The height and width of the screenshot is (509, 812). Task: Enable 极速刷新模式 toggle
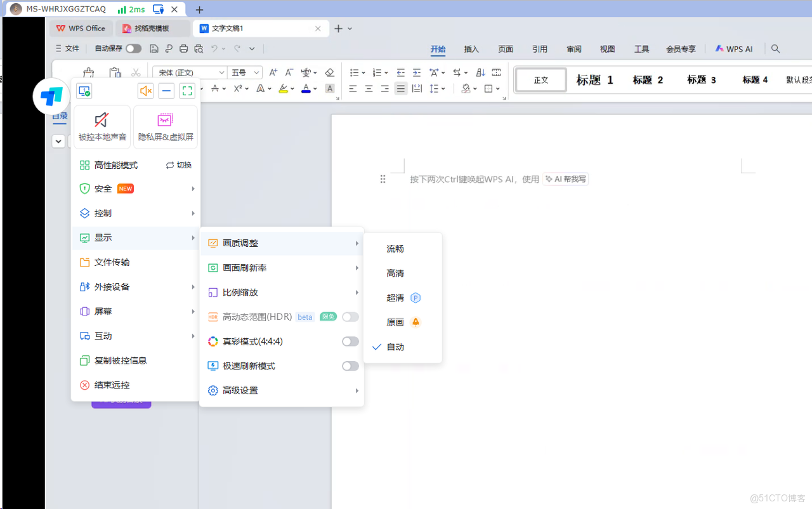(350, 366)
